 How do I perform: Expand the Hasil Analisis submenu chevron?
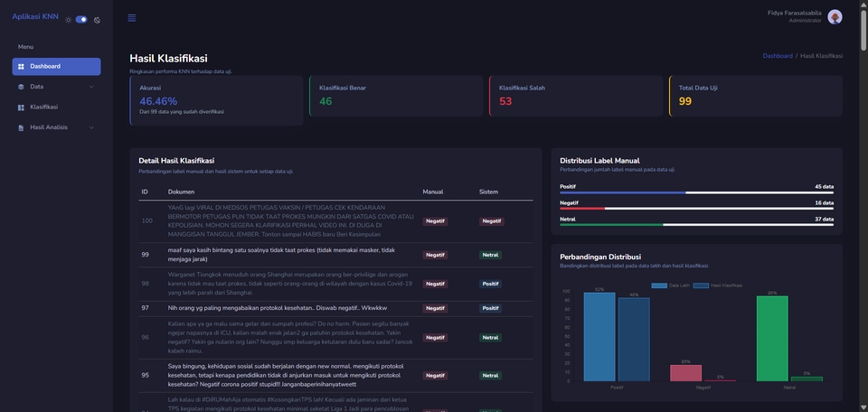point(91,127)
